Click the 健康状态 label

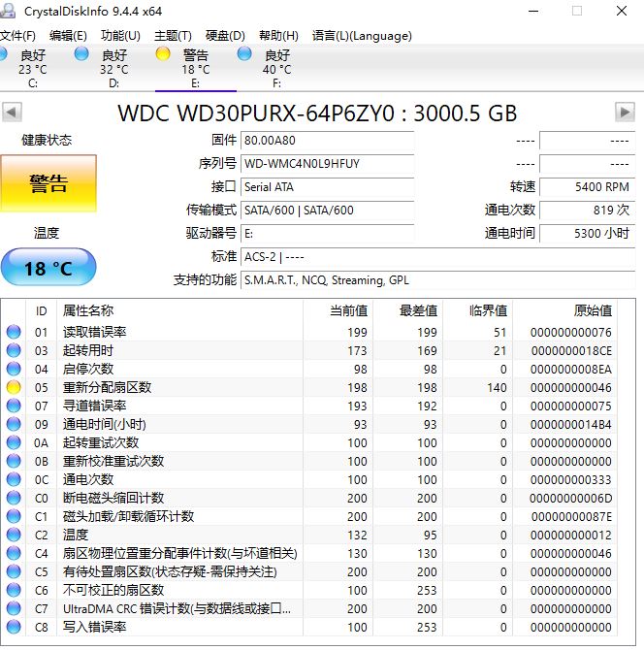(47, 140)
